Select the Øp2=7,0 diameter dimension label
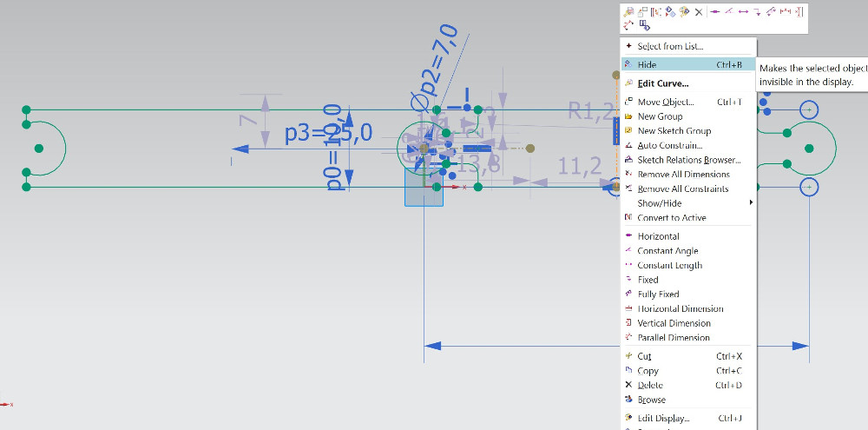 tap(435, 67)
